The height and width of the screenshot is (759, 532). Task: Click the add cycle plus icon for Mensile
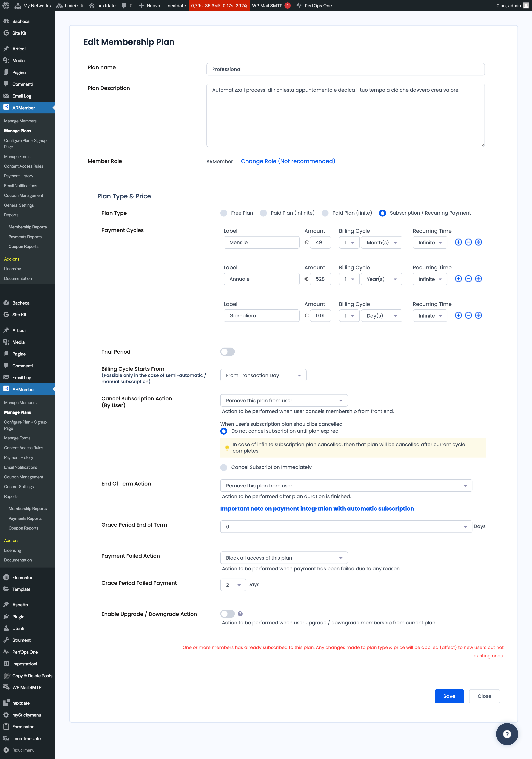[458, 242]
